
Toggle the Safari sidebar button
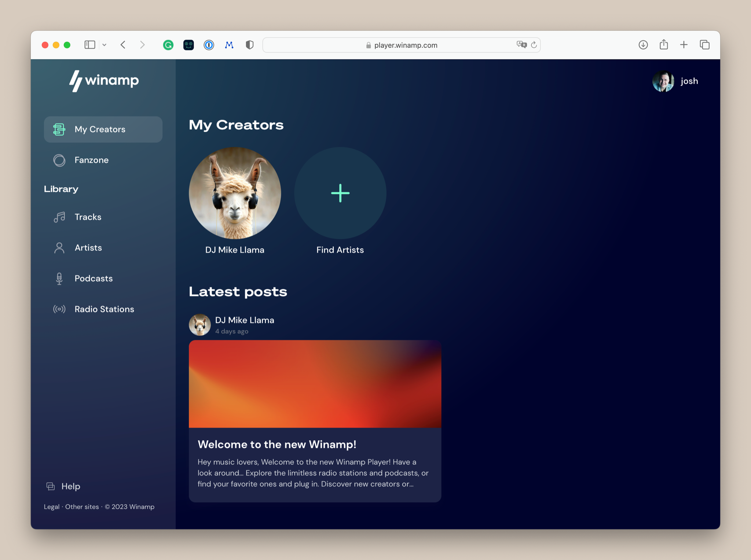tap(90, 45)
